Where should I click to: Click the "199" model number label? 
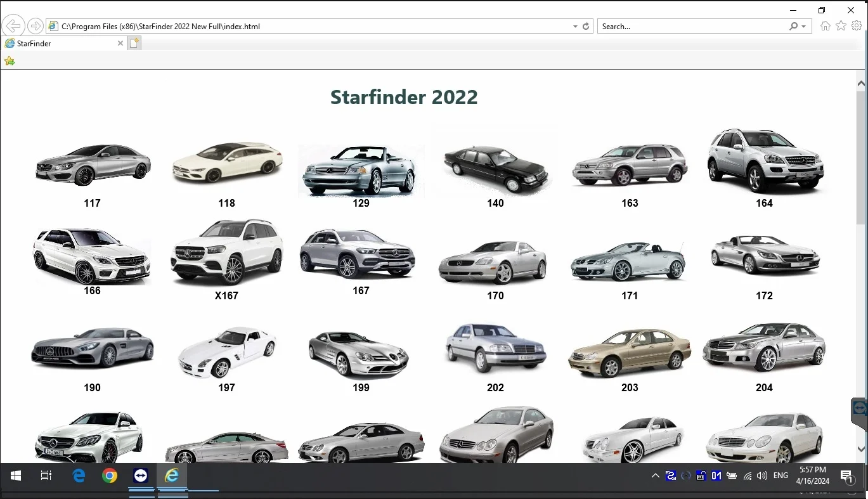pos(361,387)
